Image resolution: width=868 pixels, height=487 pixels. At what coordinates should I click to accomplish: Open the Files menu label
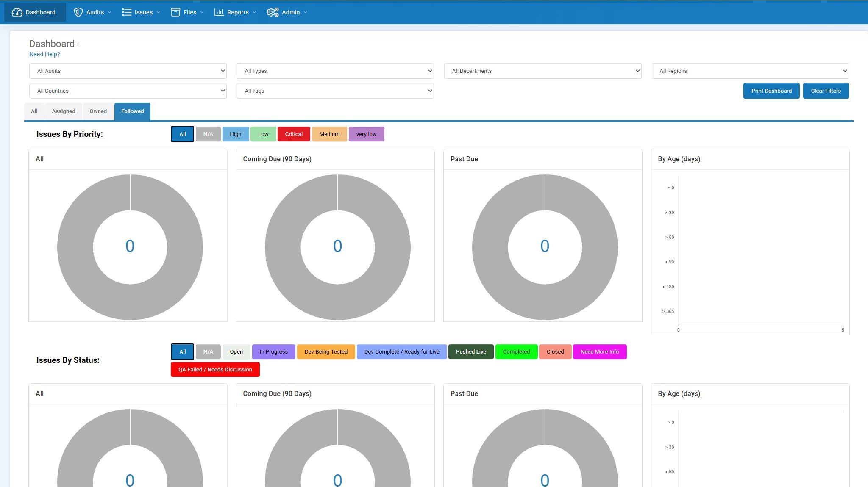tap(189, 12)
